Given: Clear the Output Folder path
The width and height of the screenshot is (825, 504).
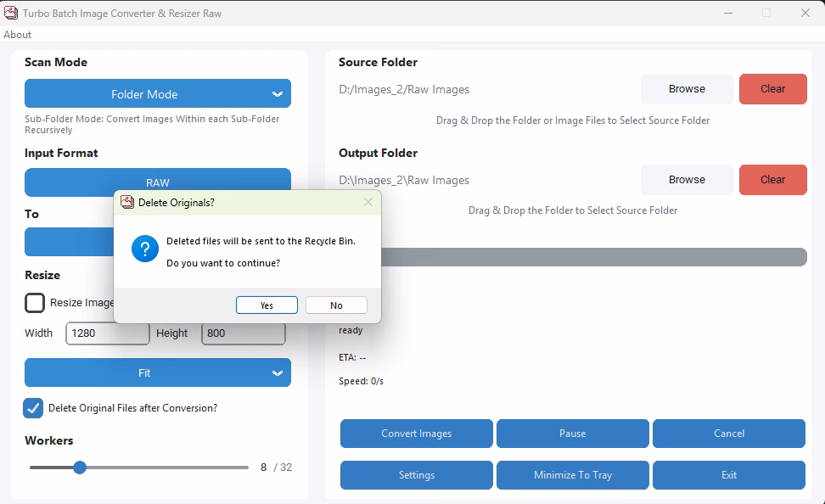Looking at the screenshot, I should point(772,179).
